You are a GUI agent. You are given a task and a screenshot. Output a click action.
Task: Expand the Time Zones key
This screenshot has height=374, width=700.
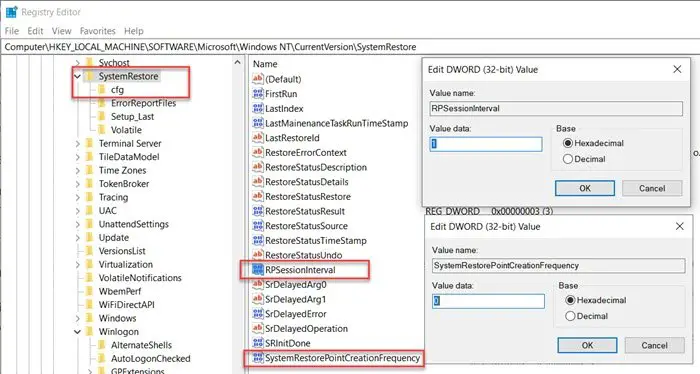(x=77, y=170)
